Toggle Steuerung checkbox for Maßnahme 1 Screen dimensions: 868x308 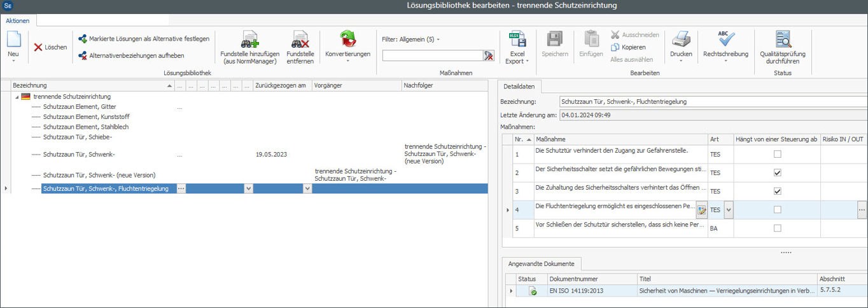pyautogui.click(x=777, y=154)
